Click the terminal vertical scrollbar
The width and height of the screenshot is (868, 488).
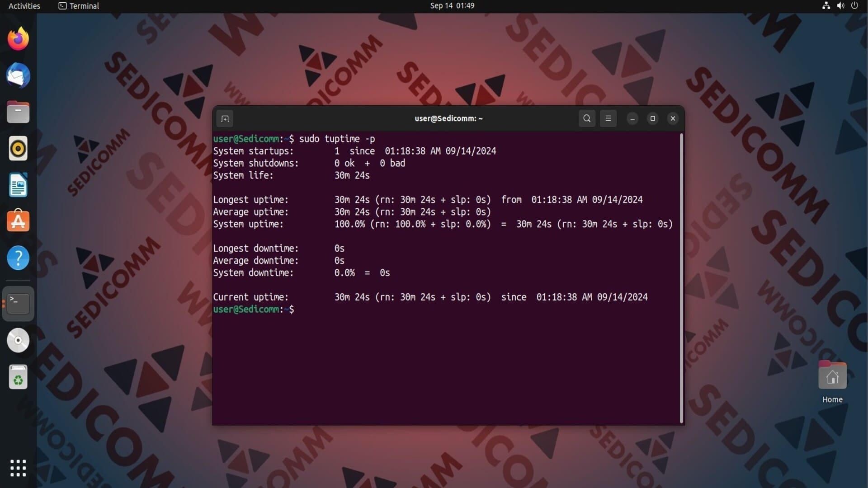point(681,278)
